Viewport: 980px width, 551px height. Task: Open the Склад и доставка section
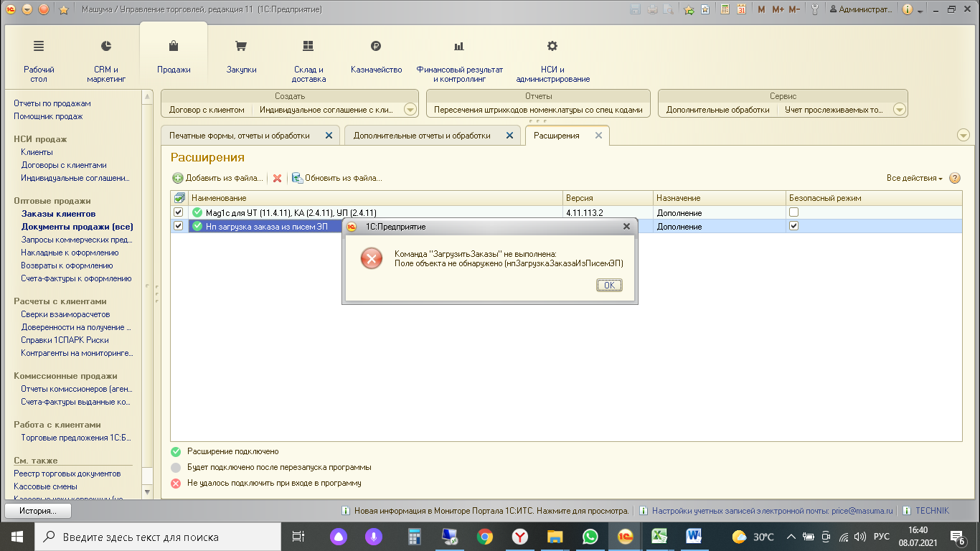(x=308, y=60)
